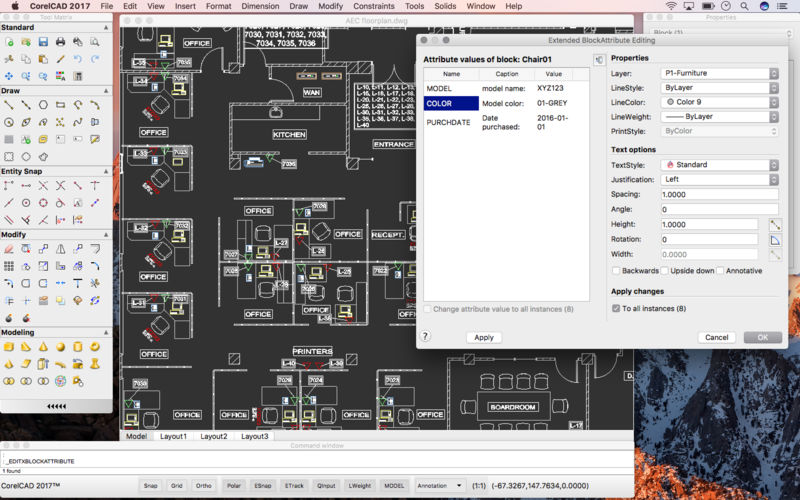Toggle the Upside down checkbox
This screenshot has height=500, width=800.
coord(664,271)
